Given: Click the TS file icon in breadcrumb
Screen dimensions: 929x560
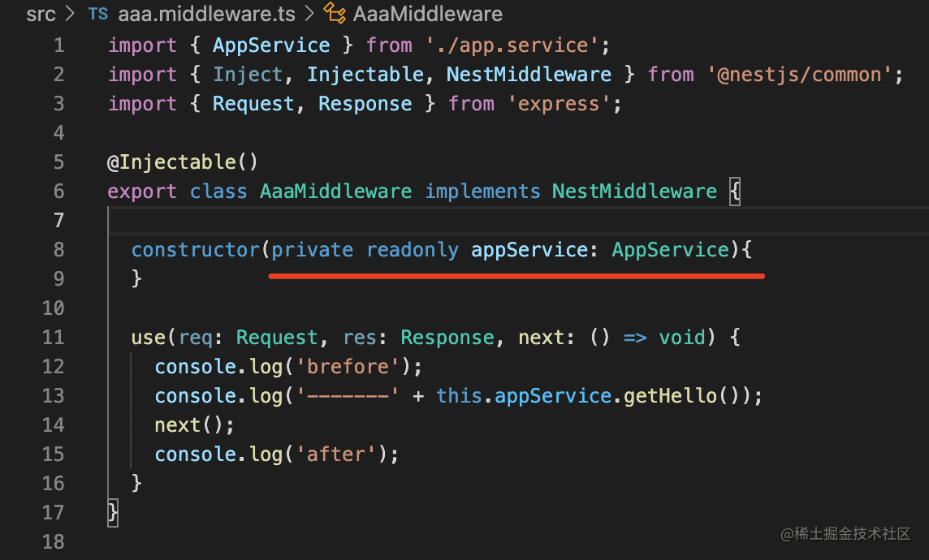Looking at the screenshot, I should [97, 15].
